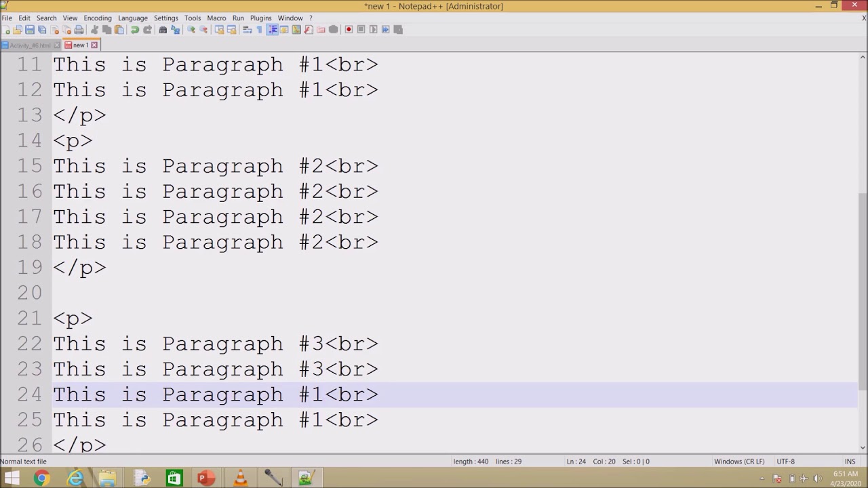
Task: Open the Replace dialog icon
Action: click(x=175, y=30)
